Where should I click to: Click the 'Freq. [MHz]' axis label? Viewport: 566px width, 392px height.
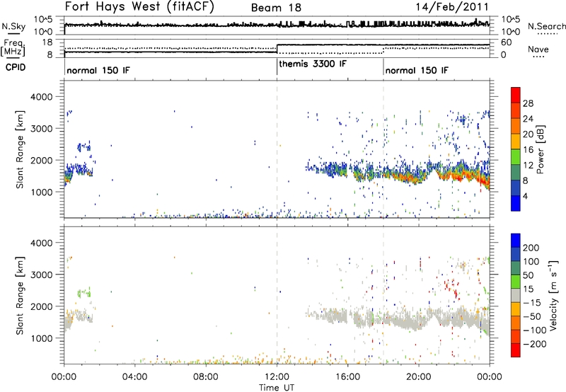[x=14, y=47]
